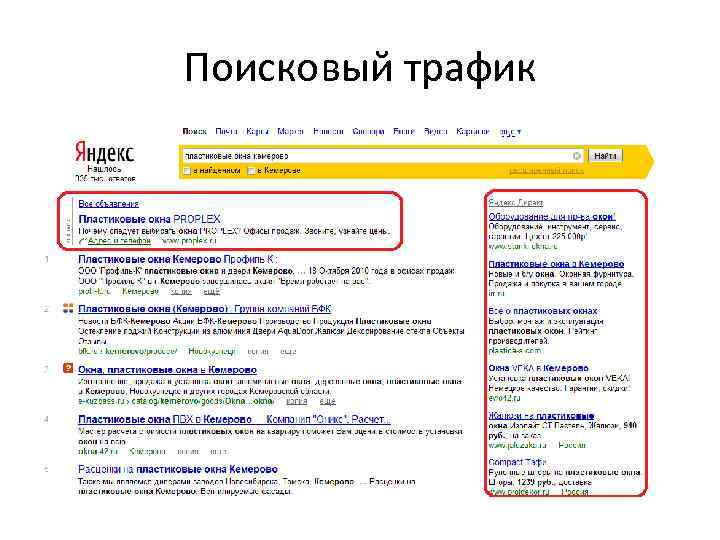Image resolution: width=720 pixels, height=540 pixels.
Task: Open the Видео service
Action: 435,131
